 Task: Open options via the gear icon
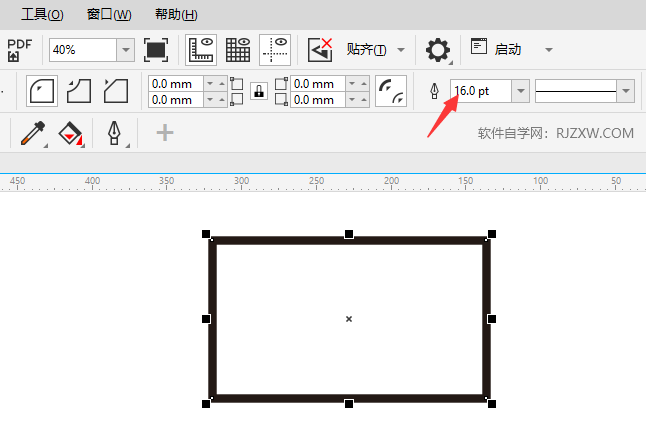(438, 50)
